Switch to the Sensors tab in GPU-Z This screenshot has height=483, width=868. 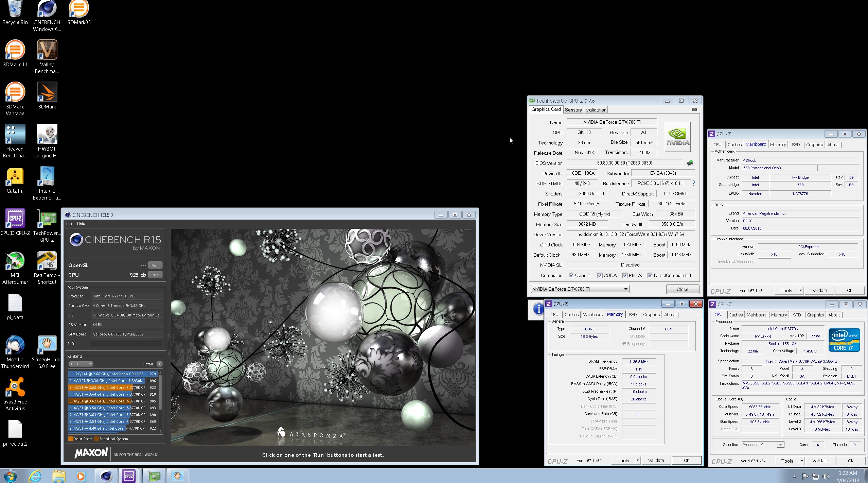573,110
